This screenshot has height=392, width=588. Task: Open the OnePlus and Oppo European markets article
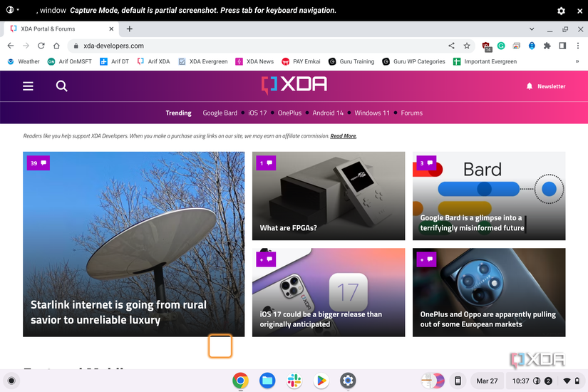click(489, 292)
